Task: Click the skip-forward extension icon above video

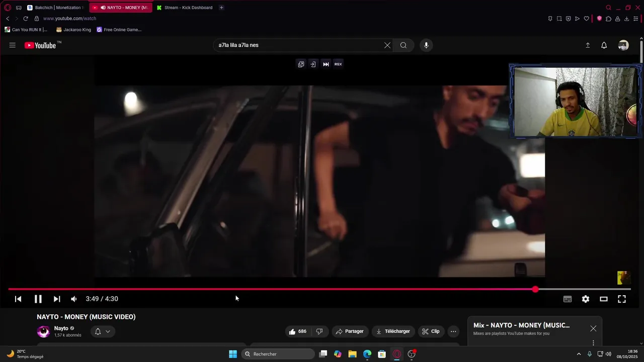Action: (326, 64)
